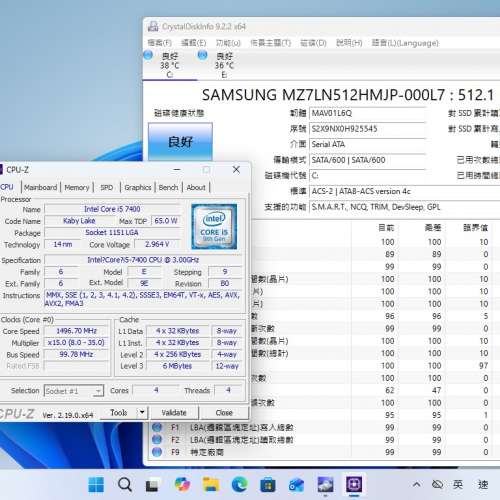Screen dimensions: 500x500
Task: Select drive C: status icon at 38 °C
Action: coord(148,55)
